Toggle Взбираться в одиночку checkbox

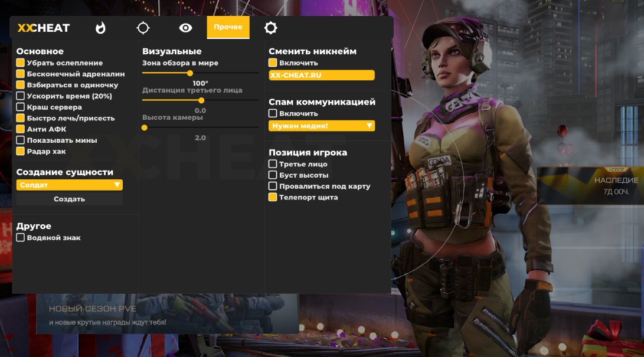(x=20, y=85)
